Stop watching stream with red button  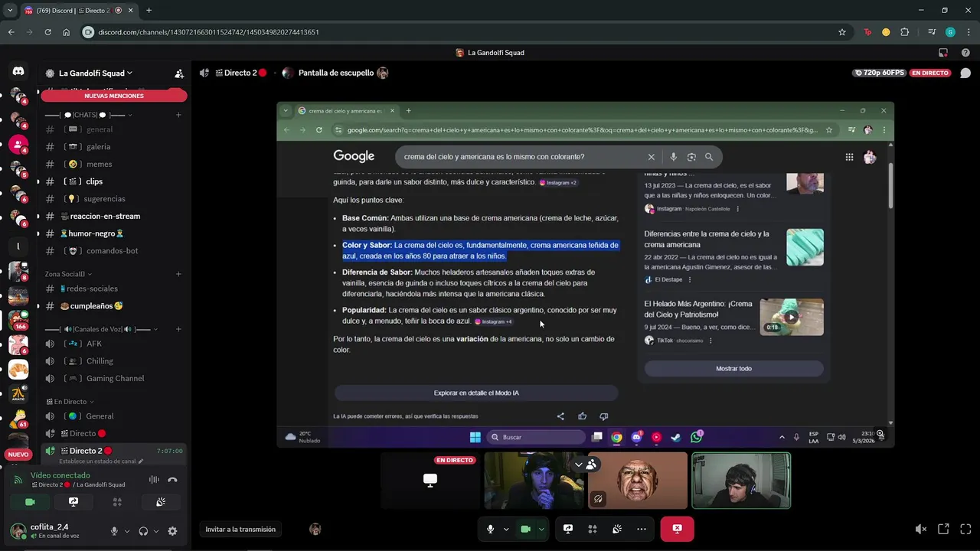(678, 529)
